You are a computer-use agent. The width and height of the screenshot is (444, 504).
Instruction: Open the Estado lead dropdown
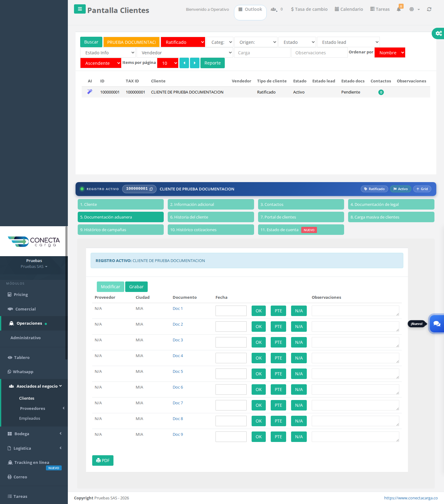pos(348,42)
